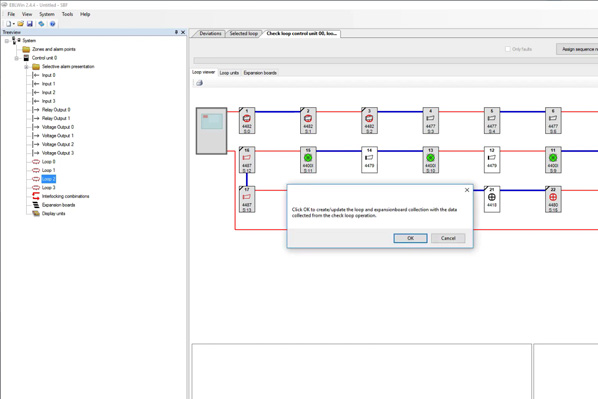The height and width of the screenshot is (399, 598).
Task: Close the Treeview panel
Action: tap(183, 32)
